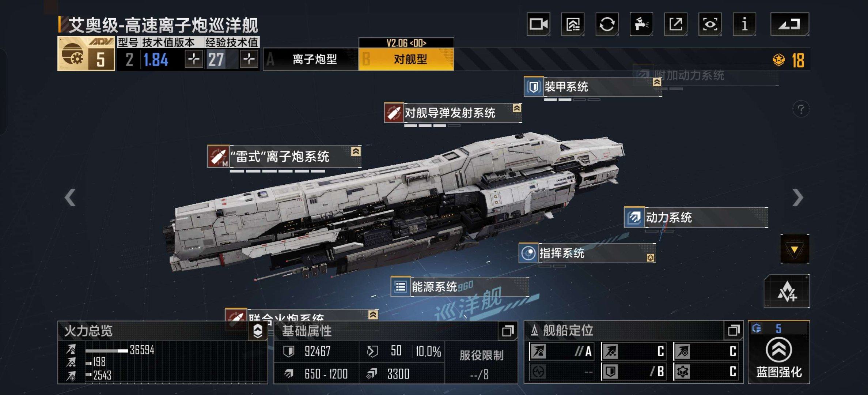Toggle the yellow triangle dropdown button
The image size is (868, 395).
pyautogui.click(x=795, y=249)
